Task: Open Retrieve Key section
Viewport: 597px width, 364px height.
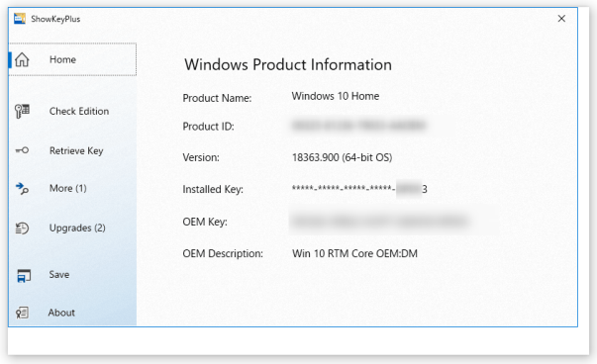Action: tap(76, 150)
